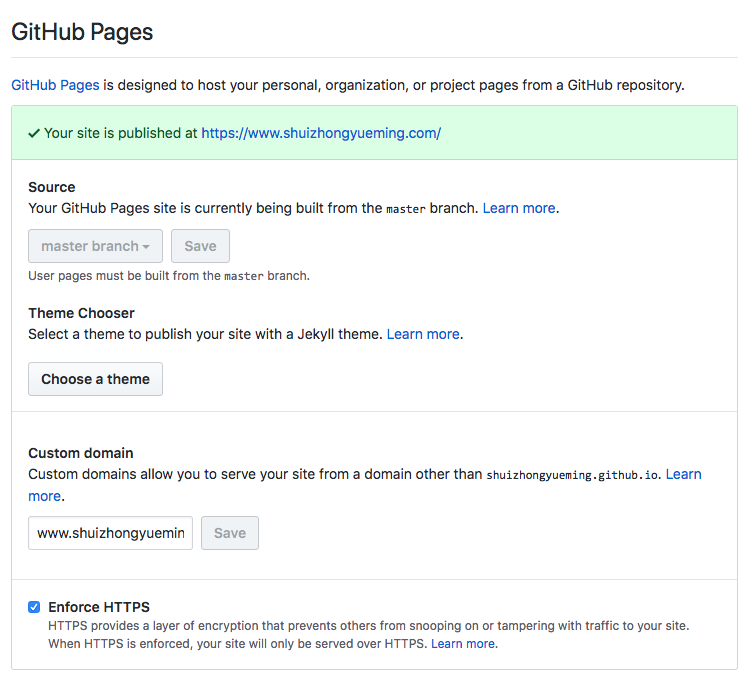Open the published site URL link

321,133
